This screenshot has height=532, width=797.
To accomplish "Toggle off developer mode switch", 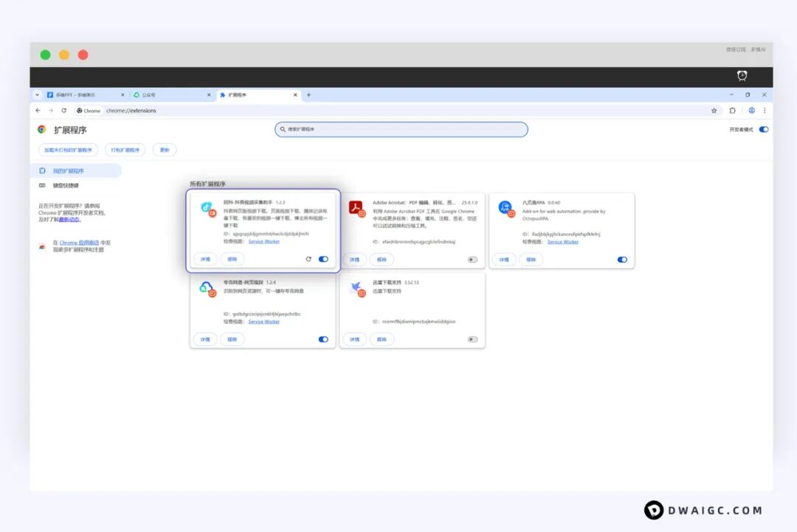I will tap(763, 129).
